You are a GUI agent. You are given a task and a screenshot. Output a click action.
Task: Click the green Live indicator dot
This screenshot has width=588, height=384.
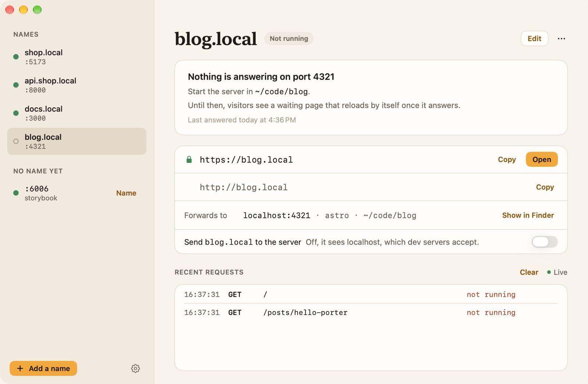549,272
